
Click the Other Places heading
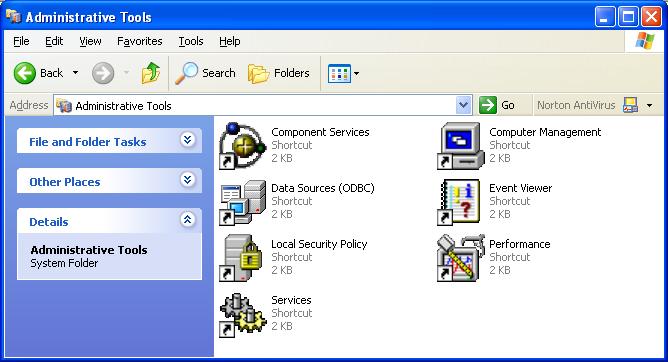pos(65,182)
